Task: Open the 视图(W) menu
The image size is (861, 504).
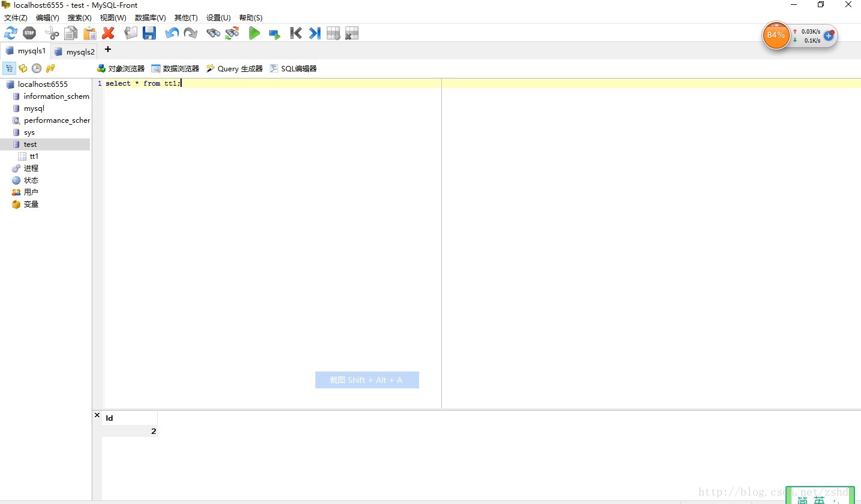Action: coord(113,18)
